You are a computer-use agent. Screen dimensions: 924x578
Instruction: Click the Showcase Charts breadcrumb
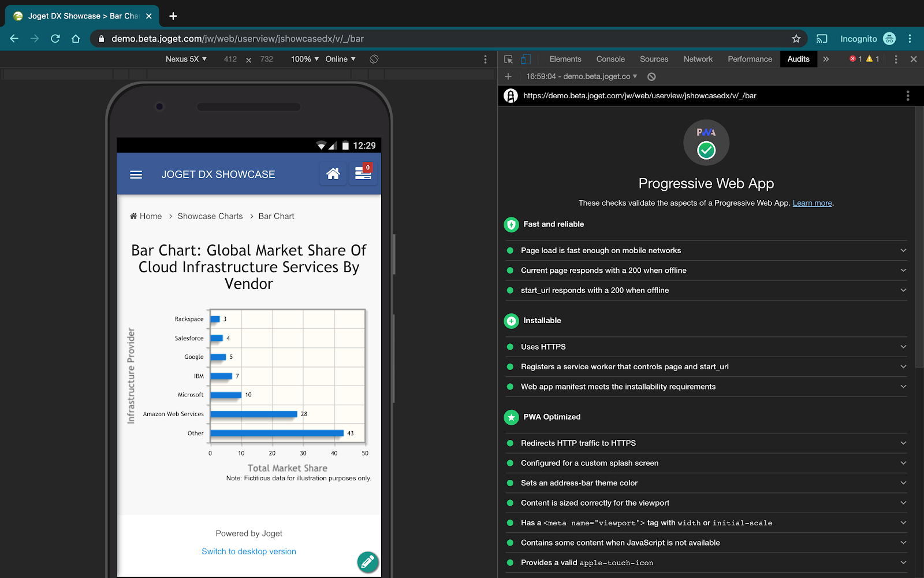(x=210, y=216)
